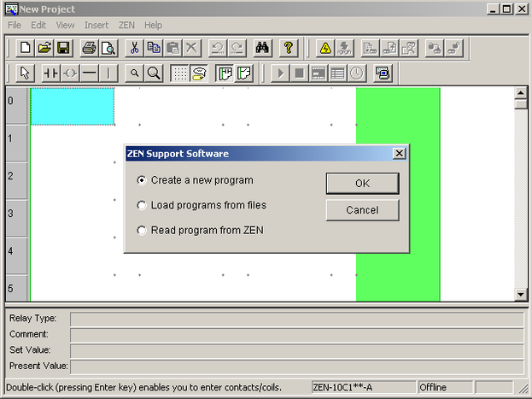532x399 pixels.
Task: Click the Redo arrow icon
Action: coord(237,48)
